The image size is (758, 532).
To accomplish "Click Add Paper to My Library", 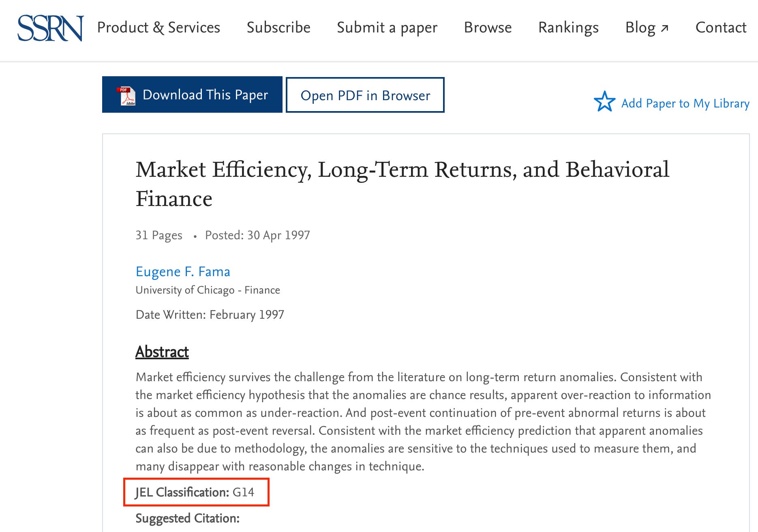I will pyautogui.click(x=685, y=103).
